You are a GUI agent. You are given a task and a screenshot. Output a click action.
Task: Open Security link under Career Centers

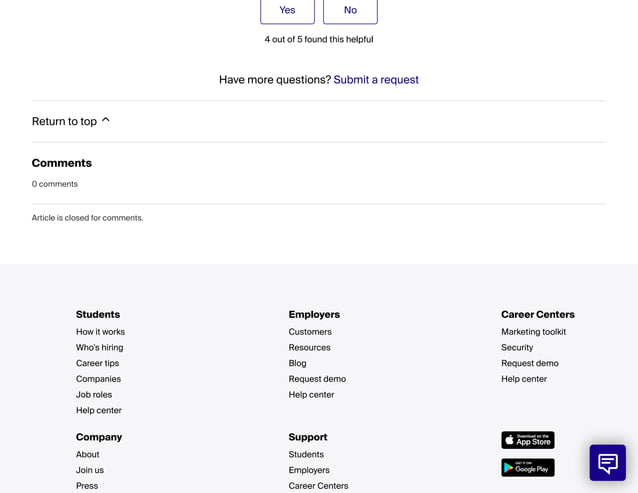coord(517,347)
